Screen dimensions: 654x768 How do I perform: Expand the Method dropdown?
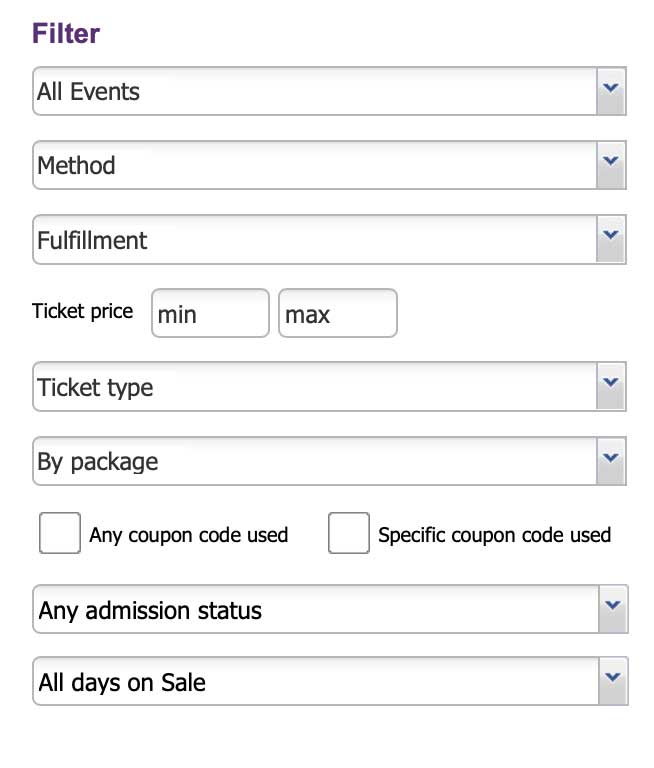click(329, 165)
